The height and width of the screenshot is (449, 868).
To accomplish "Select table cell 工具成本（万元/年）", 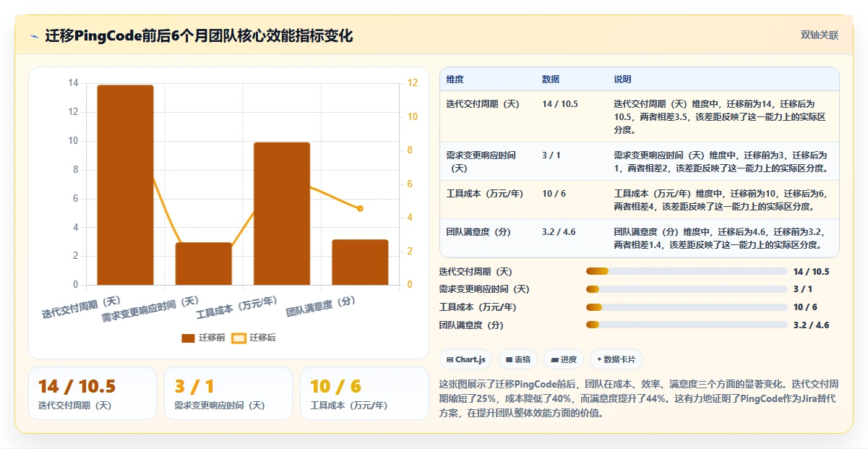I will 484,194.
